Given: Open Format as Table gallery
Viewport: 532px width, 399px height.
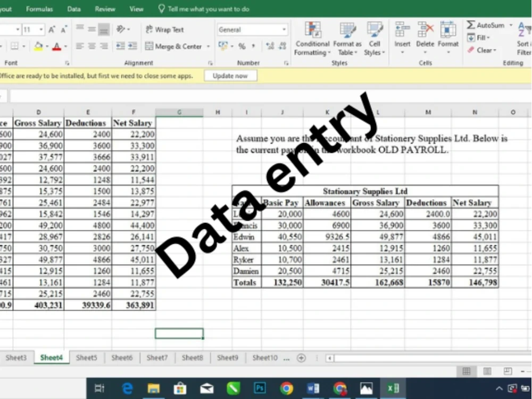Looking at the screenshot, I should pyautogui.click(x=347, y=39).
